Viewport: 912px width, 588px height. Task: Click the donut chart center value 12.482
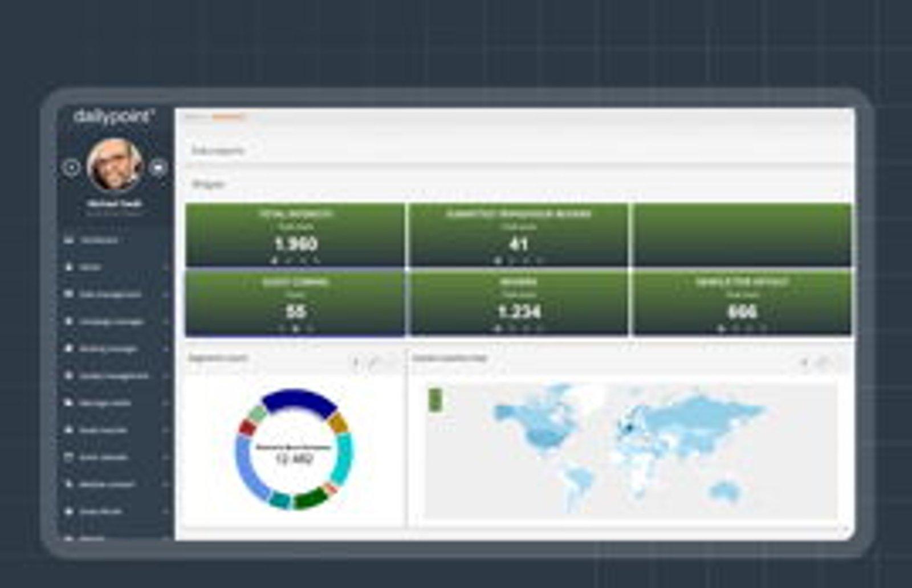coord(294,459)
